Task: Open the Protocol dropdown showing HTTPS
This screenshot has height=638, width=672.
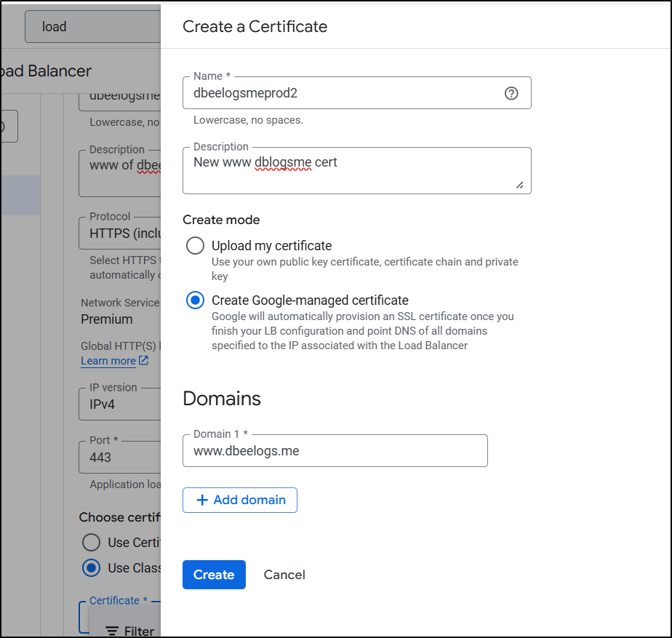Action: click(120, 233)
